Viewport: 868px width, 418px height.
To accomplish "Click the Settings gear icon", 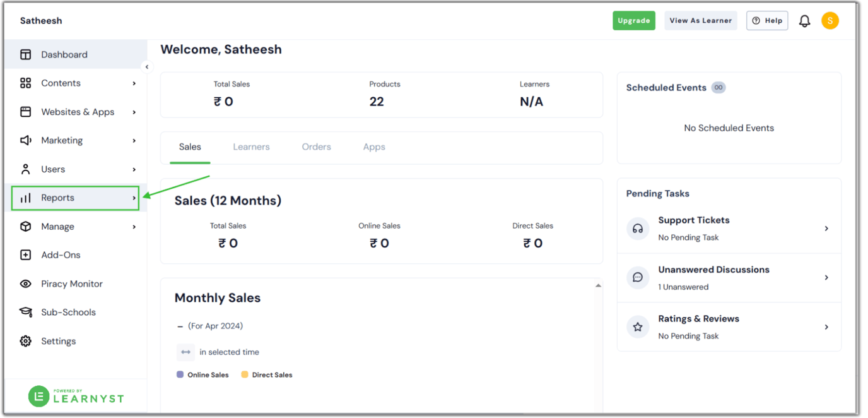I will [x=26, y=341].
